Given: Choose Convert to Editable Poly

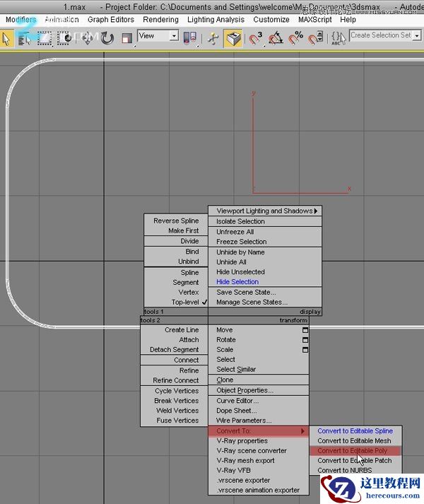Looking at the screenshot, I should 355,451.
